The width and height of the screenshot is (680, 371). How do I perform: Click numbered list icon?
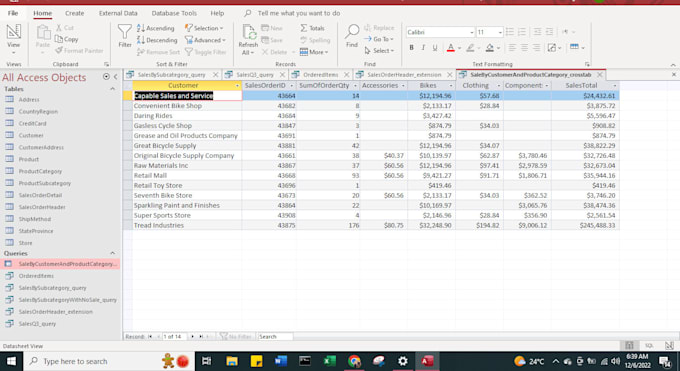pos(522,32)
